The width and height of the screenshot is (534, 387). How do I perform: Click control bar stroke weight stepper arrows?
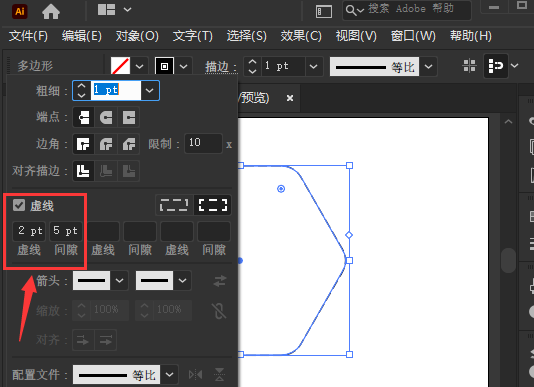pyautogui.click(x=252, y=66)
